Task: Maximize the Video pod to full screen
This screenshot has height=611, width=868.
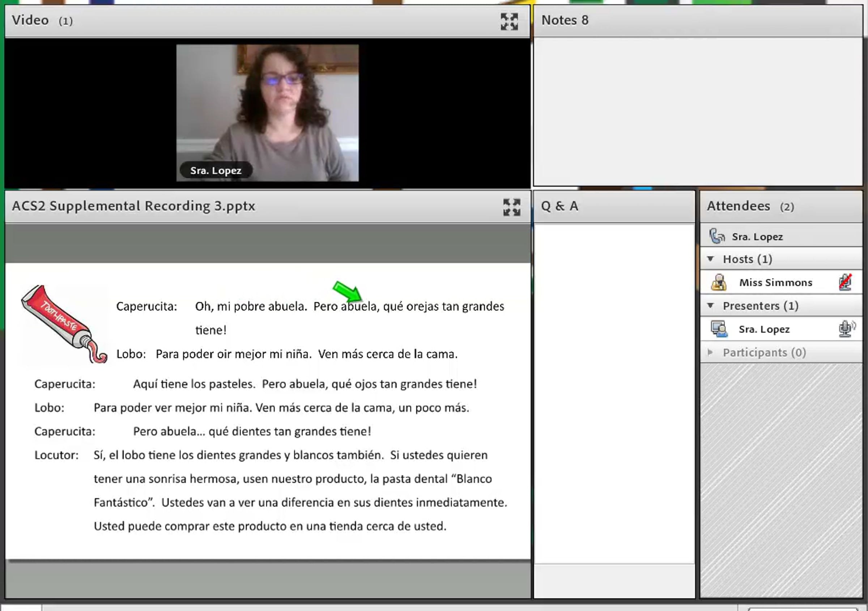Action: point(509,21)
